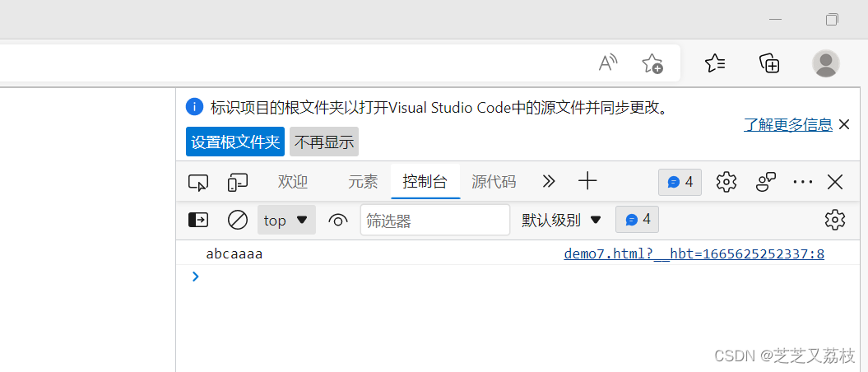The width and height of the screenshot is (868, 372).
Task: Click the 不再显示 button
Action: click(x=324, y=142)
